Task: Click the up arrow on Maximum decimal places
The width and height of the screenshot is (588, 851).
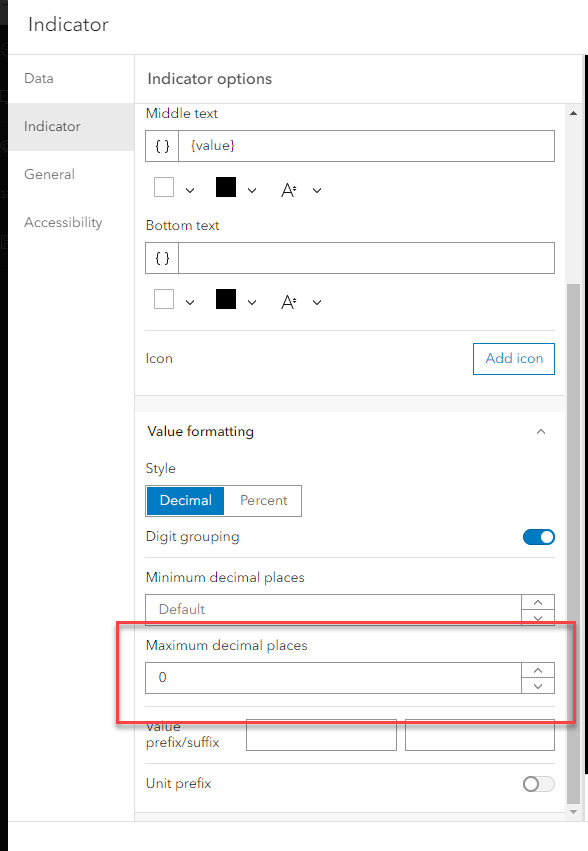Action: coord(537,671)
